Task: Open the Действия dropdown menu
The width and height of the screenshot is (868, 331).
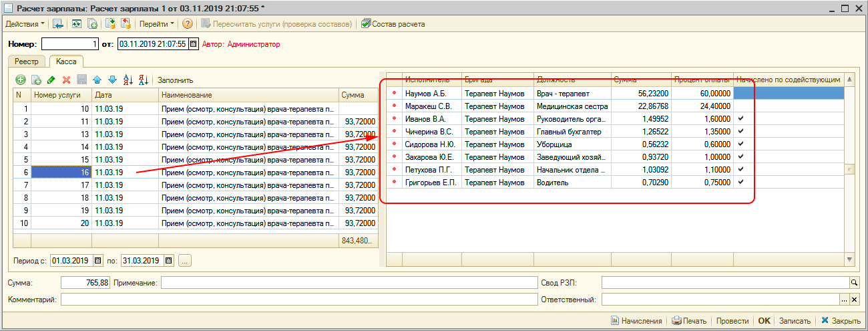Action: pyautogui.click(x=25, y=24)
